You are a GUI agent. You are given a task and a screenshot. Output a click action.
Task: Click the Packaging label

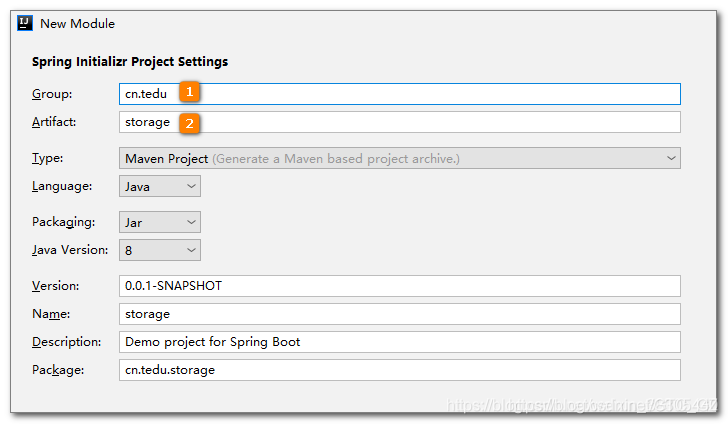click(x=63, y=222)
